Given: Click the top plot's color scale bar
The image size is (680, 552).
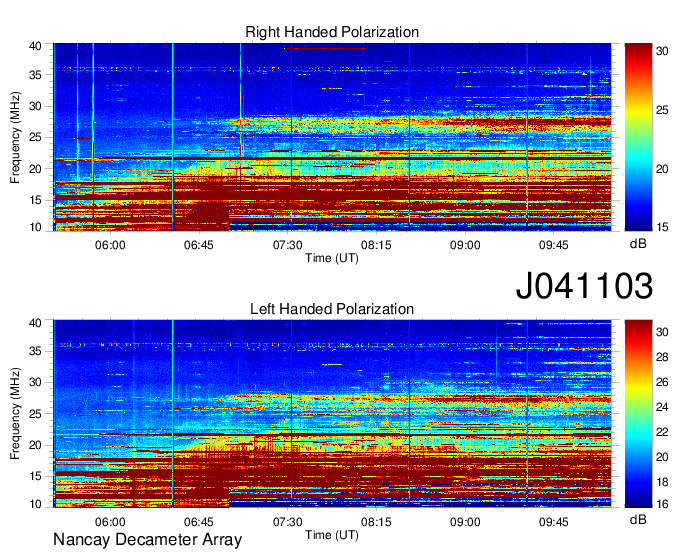Looking at the screenshot, I should 638,137.
